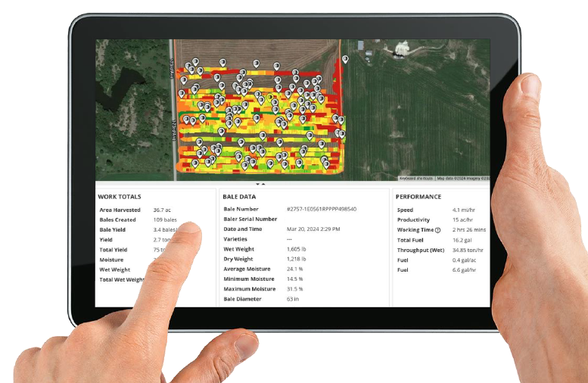Image resolution: width=588 pixels, height=383 pixels.
Task: Click the Working Time help question-mark icon
Action: pyautogui.click(x=437, y=230)
